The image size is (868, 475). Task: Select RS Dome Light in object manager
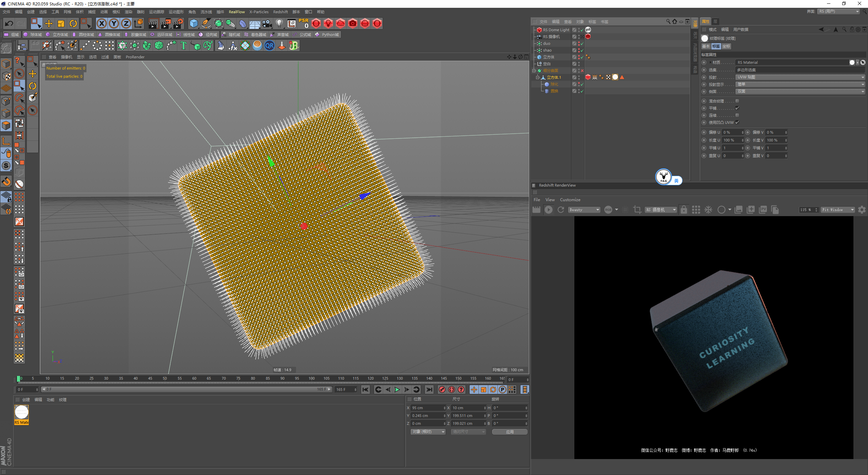tap(556, 30)
